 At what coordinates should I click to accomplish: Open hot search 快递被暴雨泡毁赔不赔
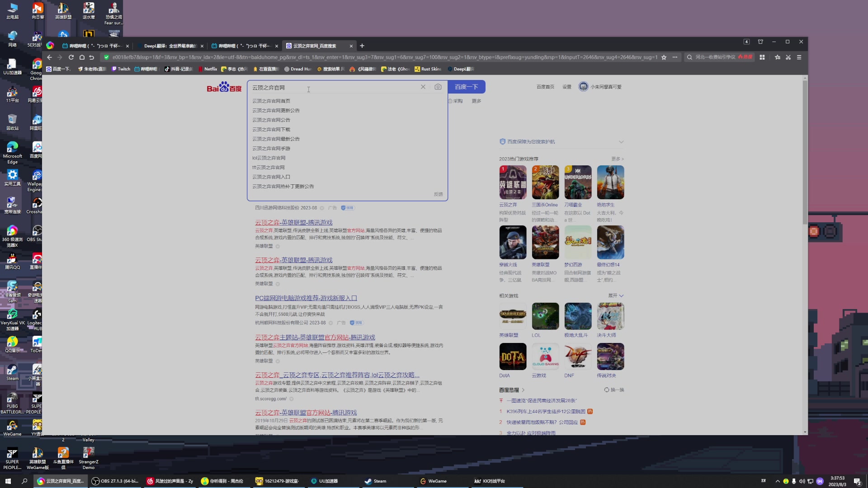pos(542,422)
